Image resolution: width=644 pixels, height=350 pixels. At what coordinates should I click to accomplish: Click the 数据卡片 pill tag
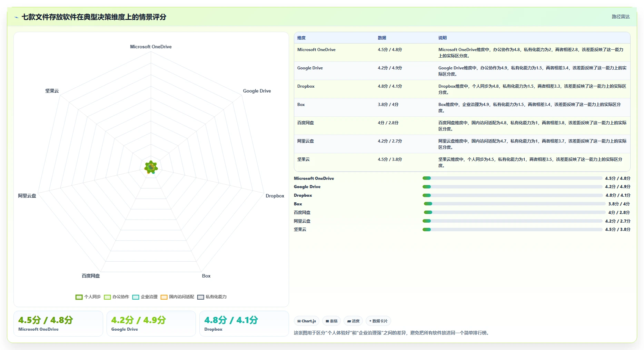[378, 321]
